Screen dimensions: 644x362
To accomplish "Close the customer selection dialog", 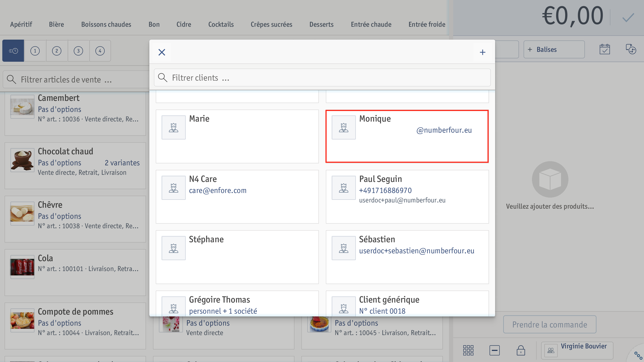I will pos(162,52).
